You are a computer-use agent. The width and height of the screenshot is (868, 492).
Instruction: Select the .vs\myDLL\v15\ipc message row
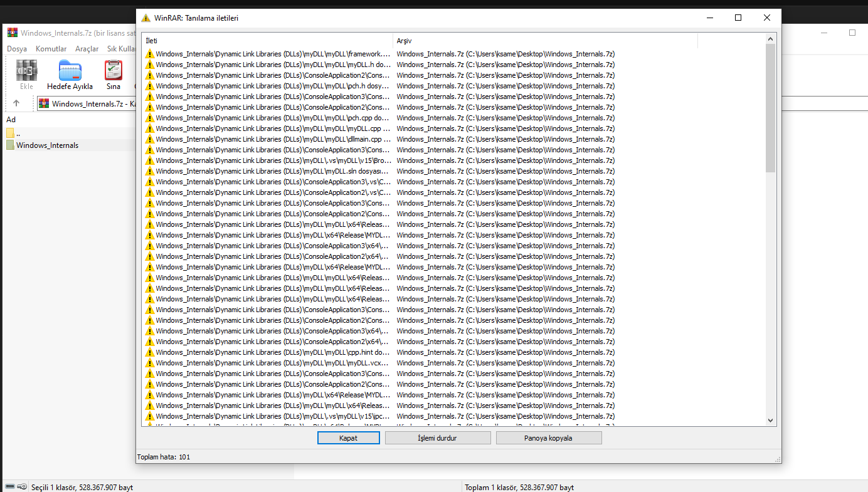click(379, 416)
